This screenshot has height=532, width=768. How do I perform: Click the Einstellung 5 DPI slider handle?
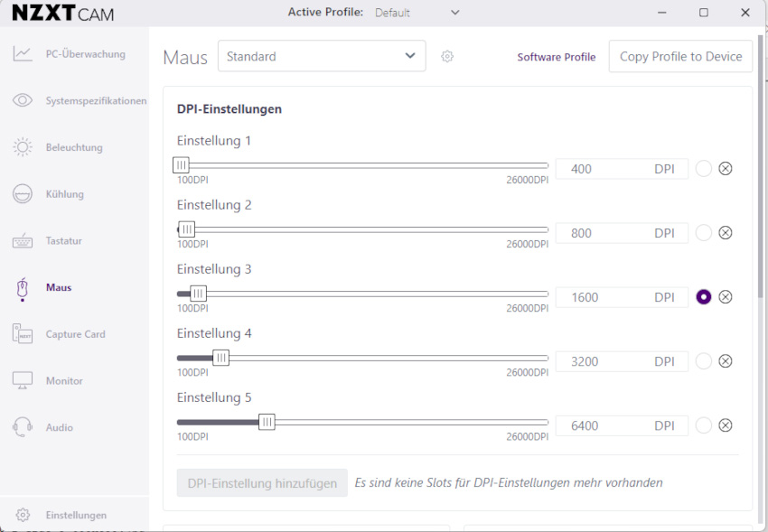[267, 422]
